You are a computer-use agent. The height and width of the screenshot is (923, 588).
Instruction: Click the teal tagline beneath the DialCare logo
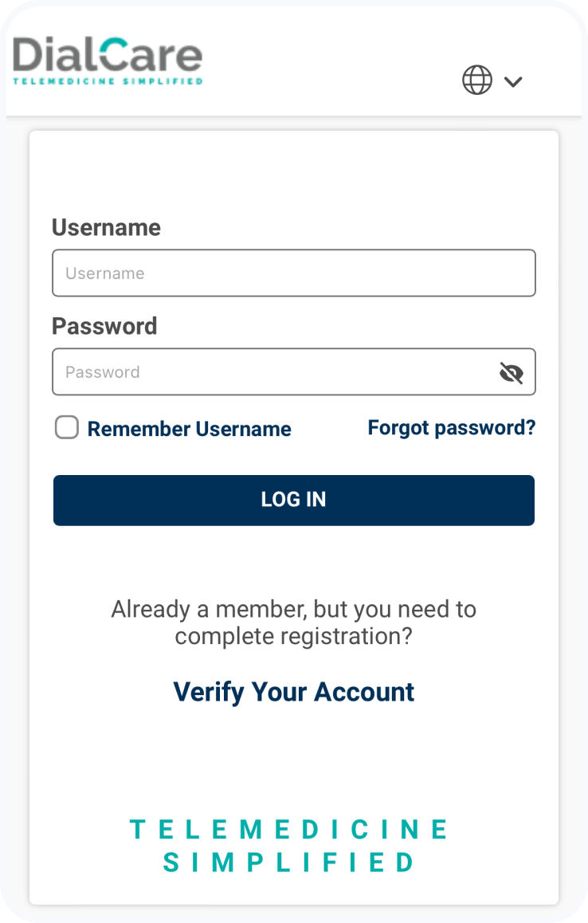point(108,81)
